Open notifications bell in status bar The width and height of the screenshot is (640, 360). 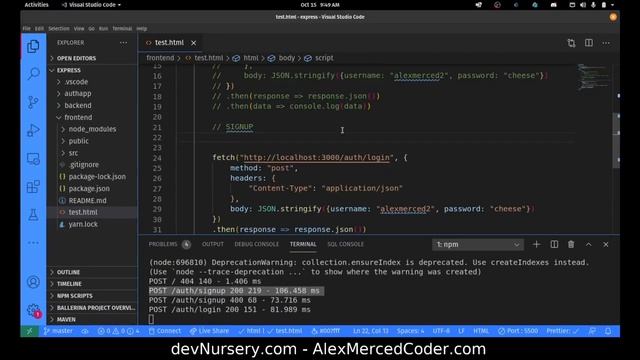pos(608,331)
